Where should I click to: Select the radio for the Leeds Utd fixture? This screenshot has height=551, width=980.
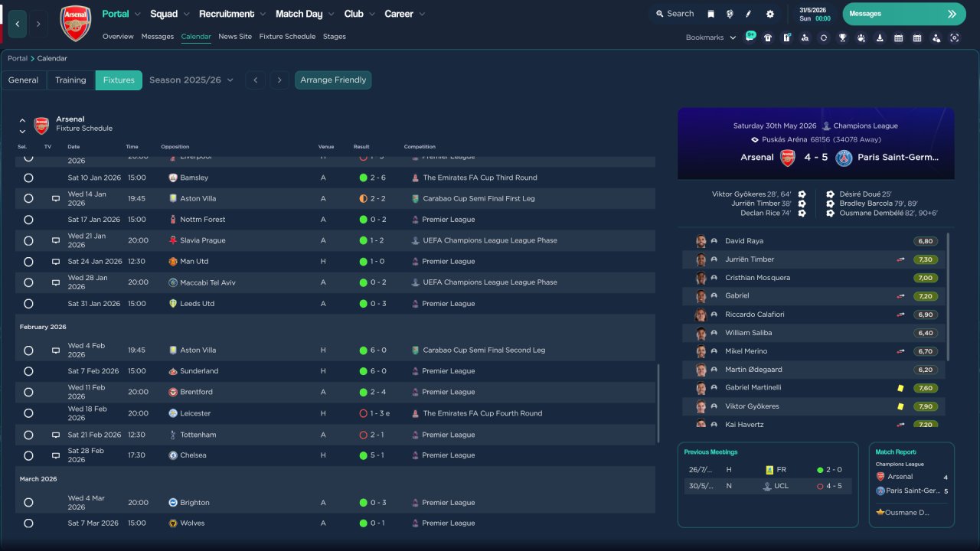[x=28, y=304]
